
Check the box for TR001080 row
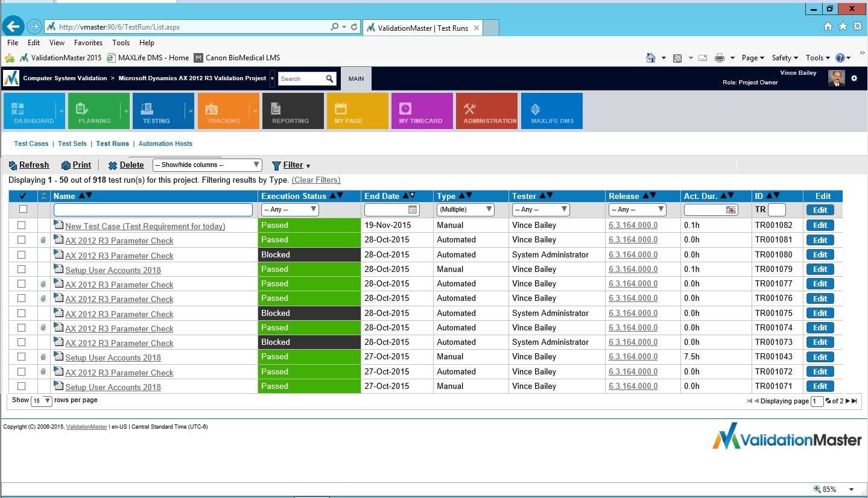click(22, 254)
